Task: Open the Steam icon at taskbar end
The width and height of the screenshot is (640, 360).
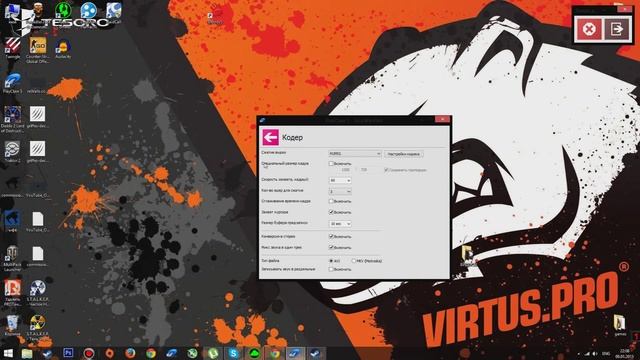Action: click(x=316, y=353)
